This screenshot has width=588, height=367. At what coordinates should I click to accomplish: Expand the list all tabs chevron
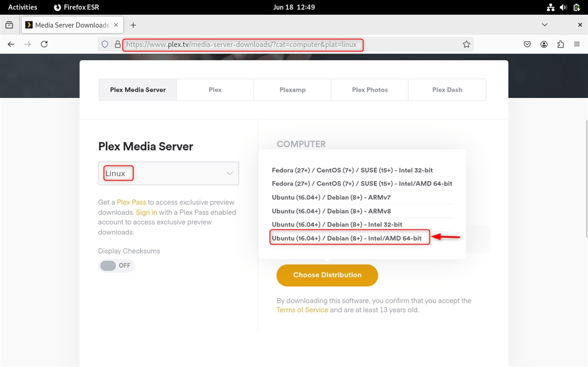(x=545, y=25)
